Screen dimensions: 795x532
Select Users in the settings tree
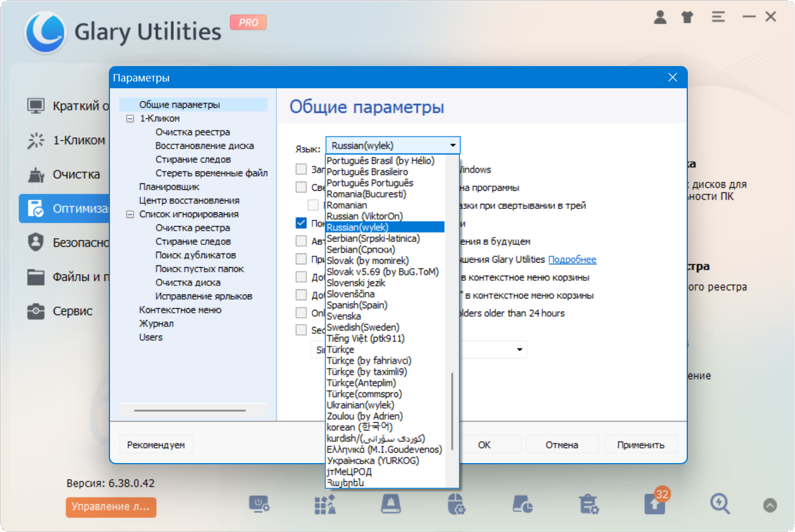point(151,337)
